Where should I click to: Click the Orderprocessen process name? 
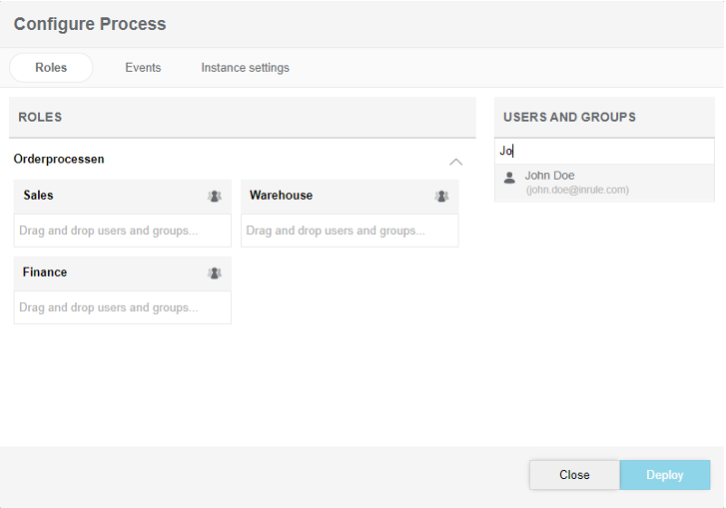point(59,159)
